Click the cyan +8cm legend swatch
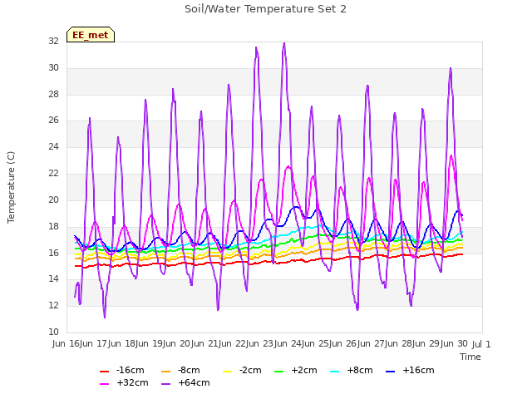This screenshot has height=399, width=532. tap(334, 372)
